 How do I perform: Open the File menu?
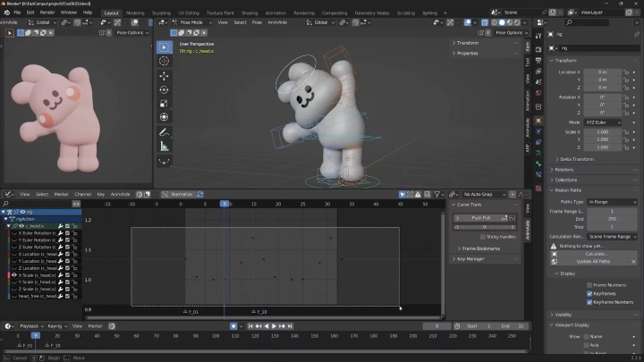[x=17, y=13]
